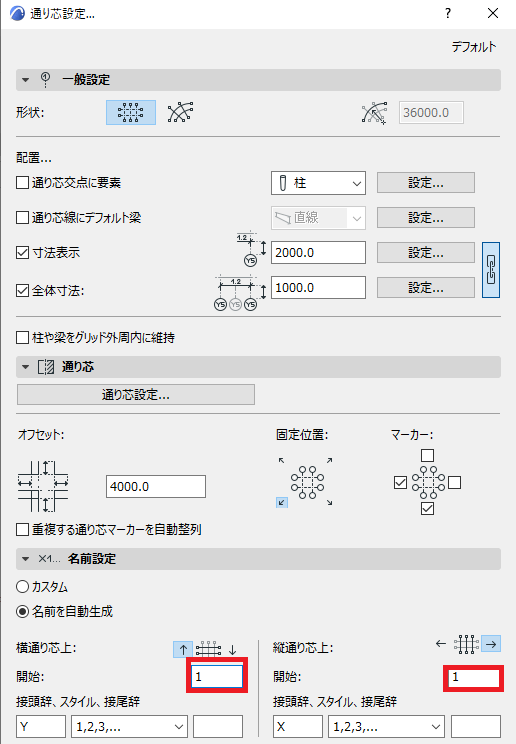Click the horizontal grid 開始 value field

(x=217, y=676)
